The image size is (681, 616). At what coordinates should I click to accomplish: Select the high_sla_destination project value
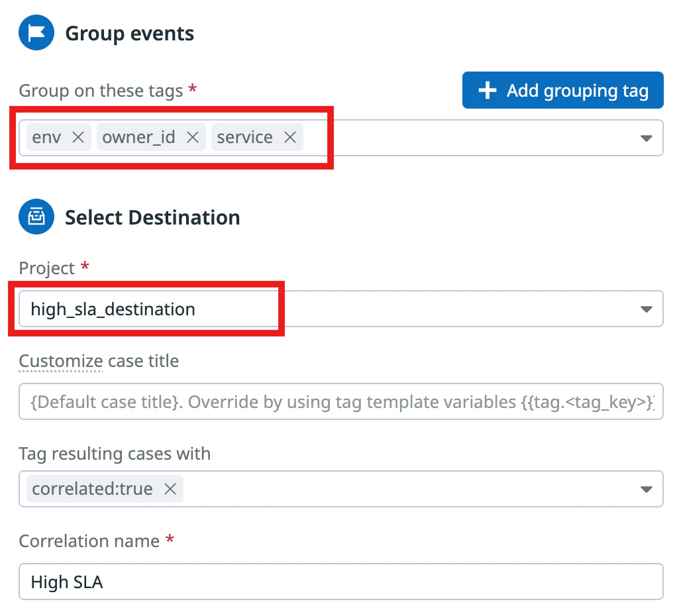(x=113, y=309)
